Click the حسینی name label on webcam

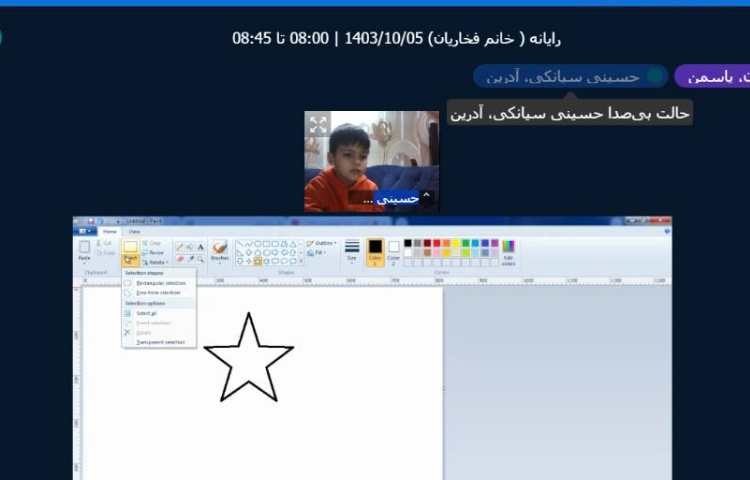[x=397, y=197]
